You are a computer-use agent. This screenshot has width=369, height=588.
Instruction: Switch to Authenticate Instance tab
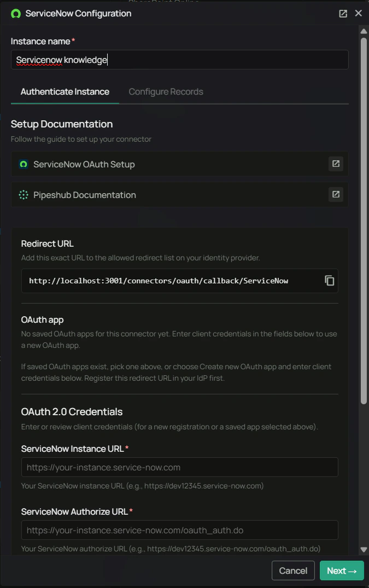point(65,92)
